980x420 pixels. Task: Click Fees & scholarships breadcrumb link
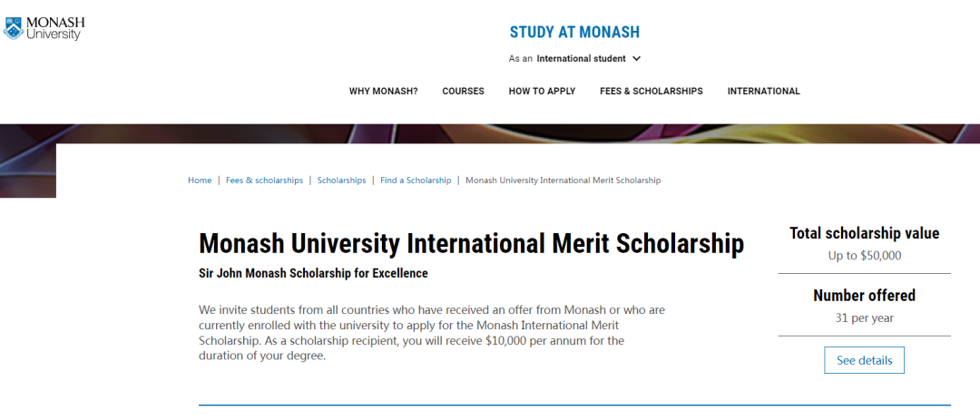[x=264, y=181]
